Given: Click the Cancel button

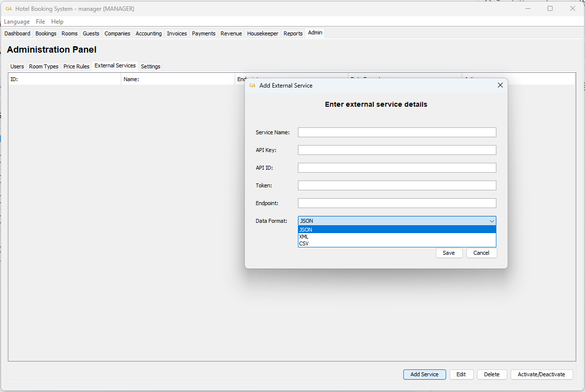Looking at the screenshot, I should 481,253.
